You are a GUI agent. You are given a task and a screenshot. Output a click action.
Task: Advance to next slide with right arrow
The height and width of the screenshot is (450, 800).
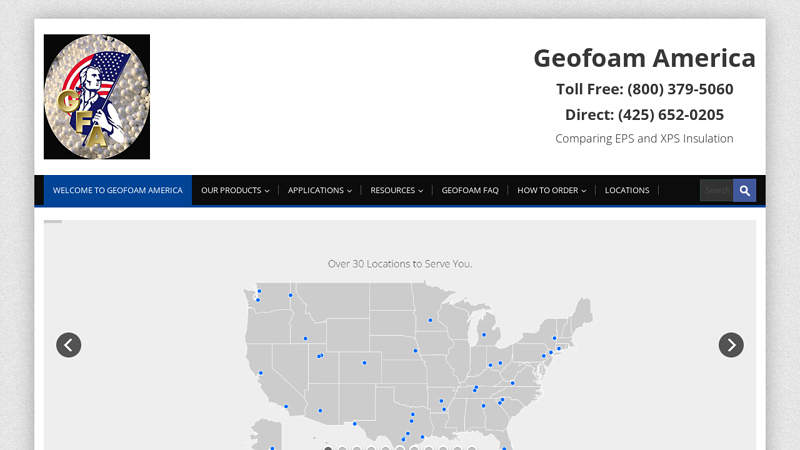click(731, 345)
